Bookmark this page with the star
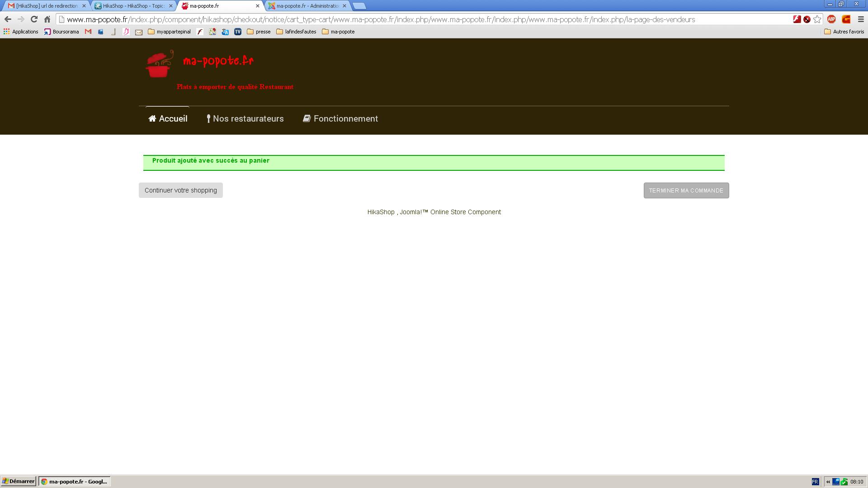This screenshot has width=868, height=488. click(x=817, y=19)
